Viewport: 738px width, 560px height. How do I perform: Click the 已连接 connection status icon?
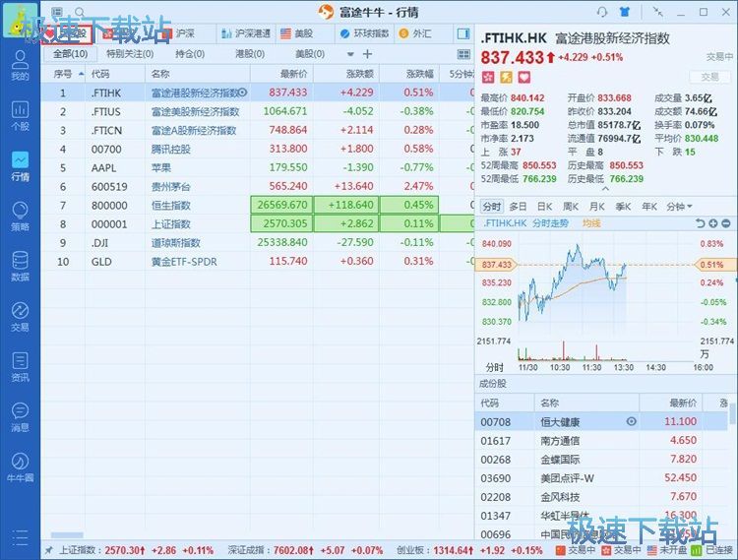(696, 550)
